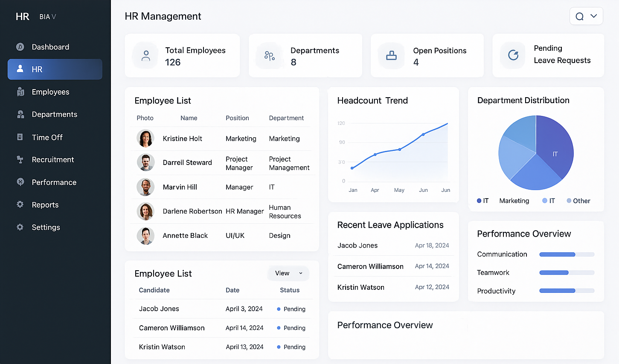Click the Productivity performance bar
The image size is (619, 364).
[x=567, y=291]
